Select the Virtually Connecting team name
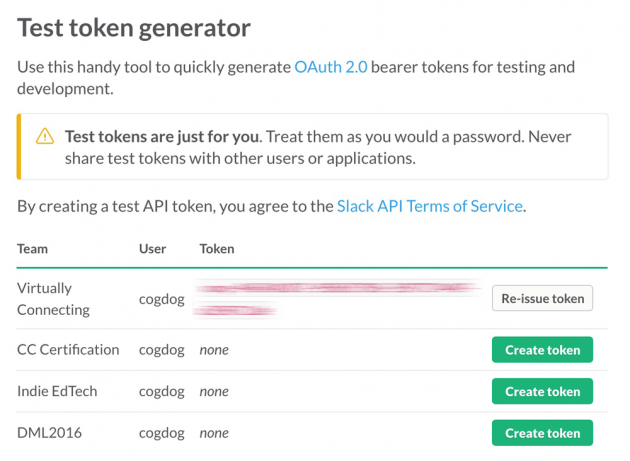The height and width of the screenshot is (461, 630). (53, 299)
